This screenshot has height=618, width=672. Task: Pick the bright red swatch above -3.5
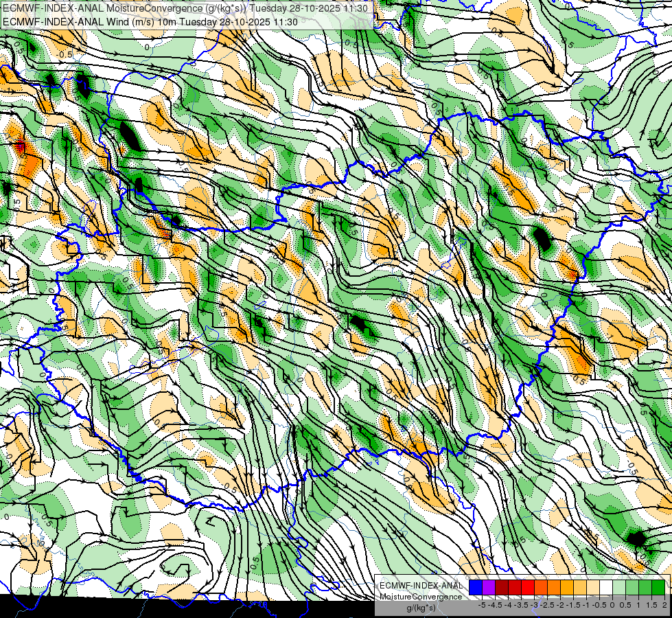(x=528, y=587)
